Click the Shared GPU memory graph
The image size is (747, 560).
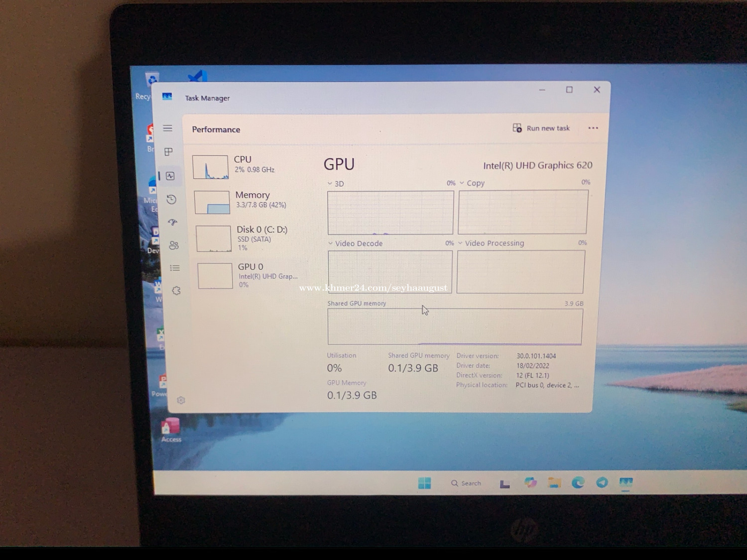point(455,327)
